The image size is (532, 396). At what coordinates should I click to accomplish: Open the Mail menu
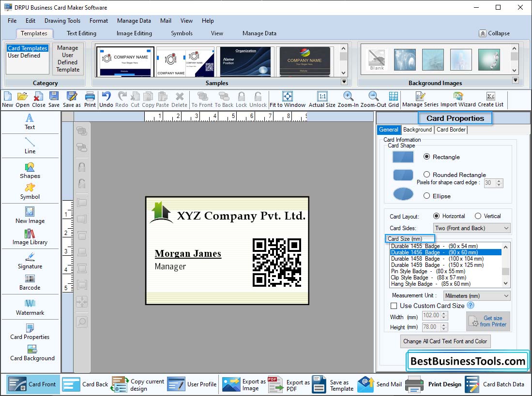(x=166, y=21)
